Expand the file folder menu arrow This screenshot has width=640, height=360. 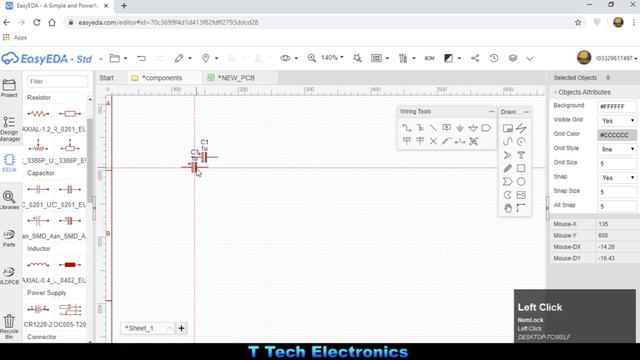(x=125, y=59)
